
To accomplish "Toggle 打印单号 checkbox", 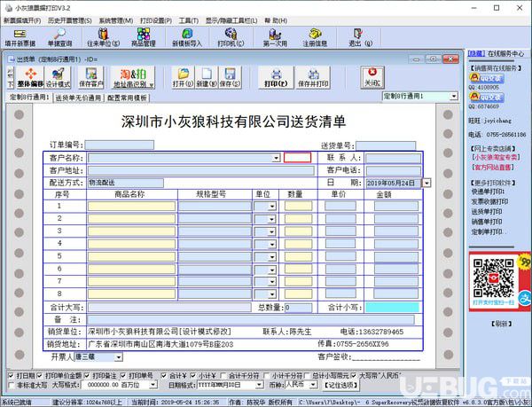I will pyautogui.click(x=123, y=375).
